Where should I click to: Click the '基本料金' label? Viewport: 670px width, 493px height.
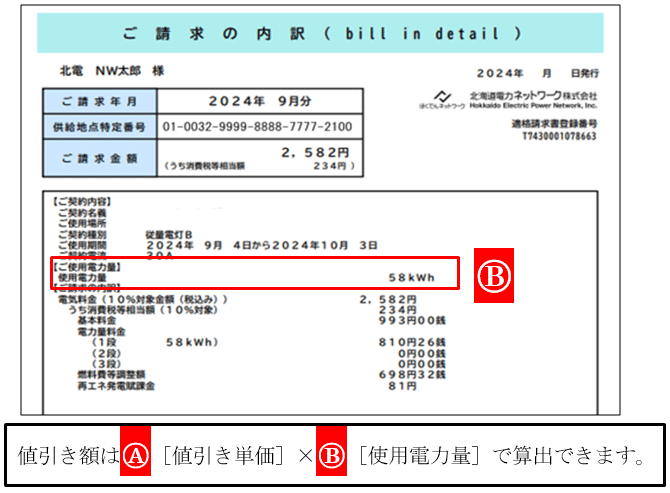pos(97,320)
